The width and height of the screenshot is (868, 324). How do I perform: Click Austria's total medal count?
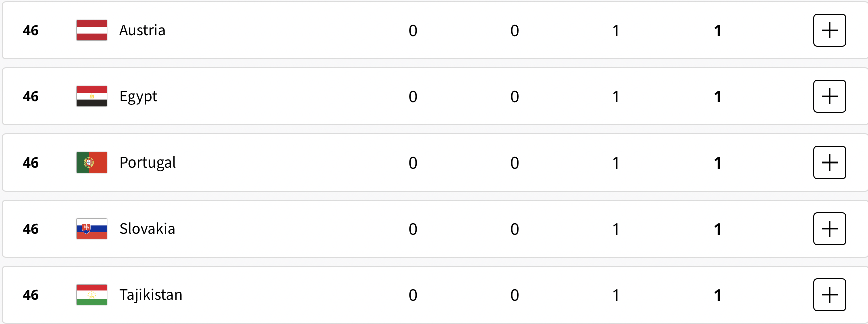[x=718, y=31]
